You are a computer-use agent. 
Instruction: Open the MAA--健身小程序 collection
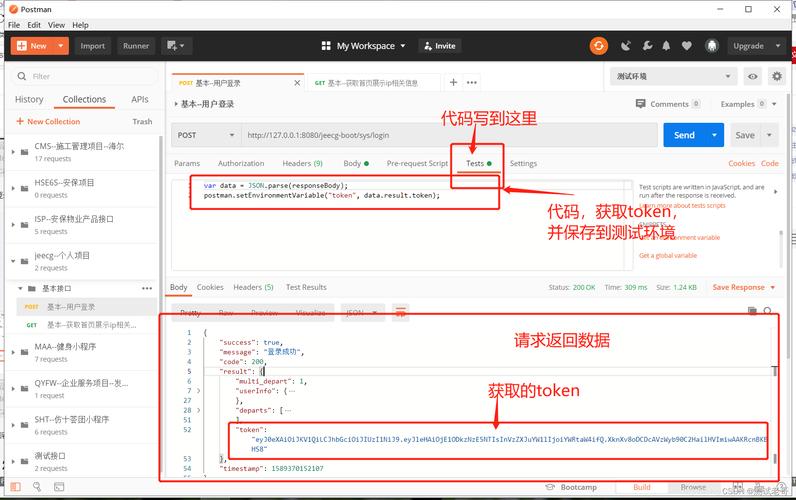83,352
